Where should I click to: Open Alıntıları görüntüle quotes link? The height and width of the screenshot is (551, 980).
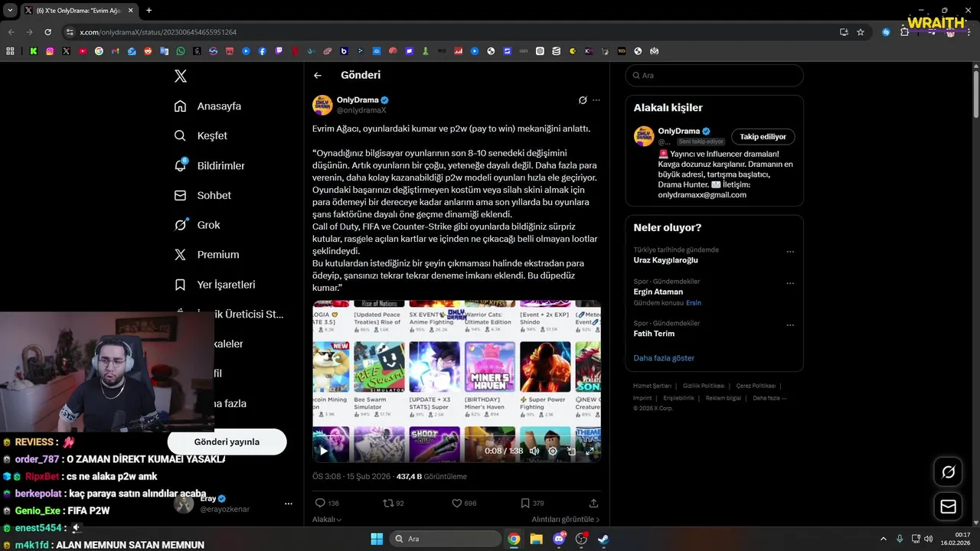(566, 519)
